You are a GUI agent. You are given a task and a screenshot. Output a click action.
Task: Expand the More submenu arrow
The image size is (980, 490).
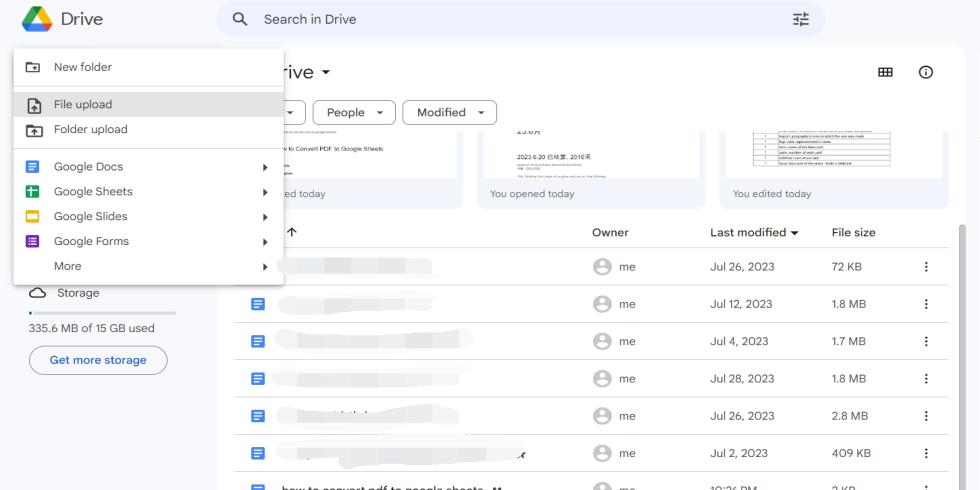265,267
